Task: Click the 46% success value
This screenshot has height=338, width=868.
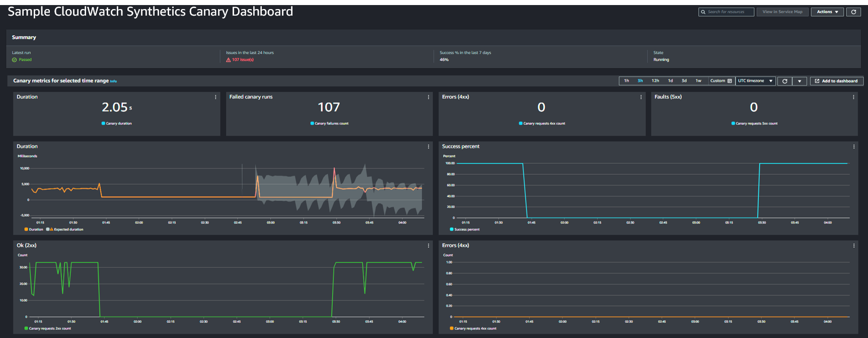Action: [444, 60]
